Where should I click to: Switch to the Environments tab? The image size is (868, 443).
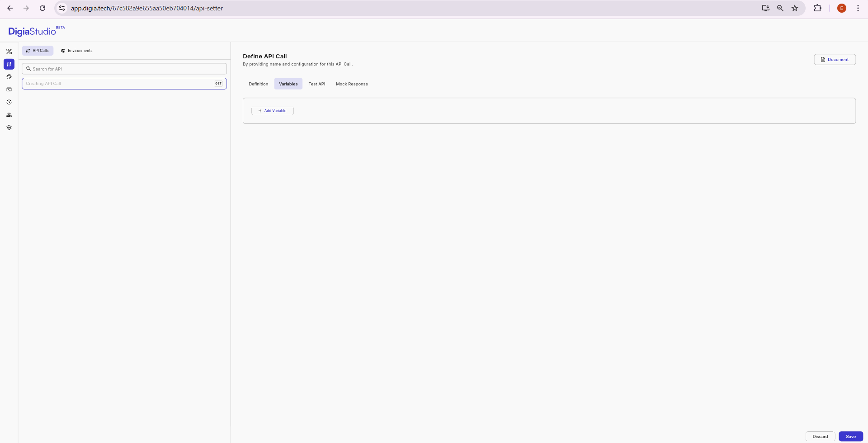pyautogui.click(x=76, y=51)
